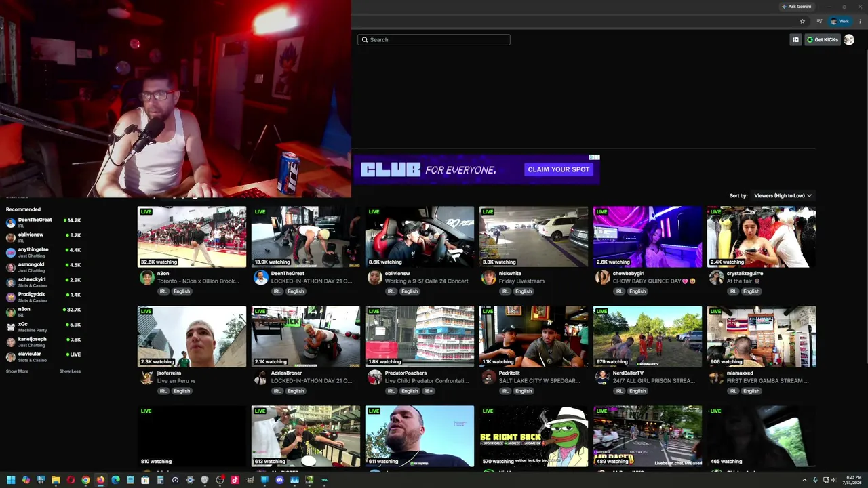This screenshot has width=868, height=488.
Task: Click the 18+ tag on PredatorPoachers' stream
Action: point(429,391)
